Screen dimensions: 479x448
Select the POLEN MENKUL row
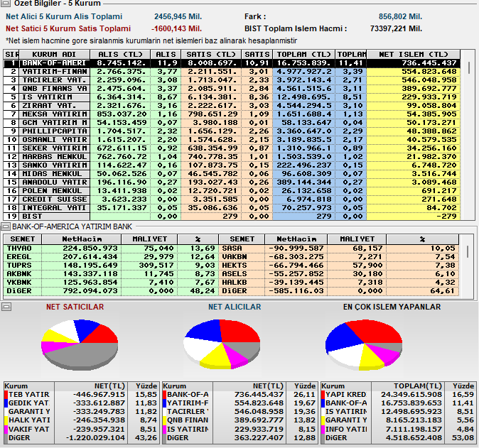click(x=232, y=191)
